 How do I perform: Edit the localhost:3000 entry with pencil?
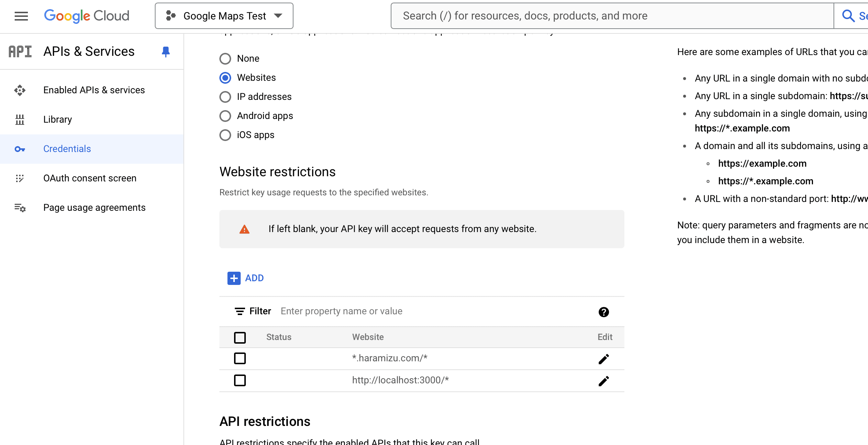[603, 381]
